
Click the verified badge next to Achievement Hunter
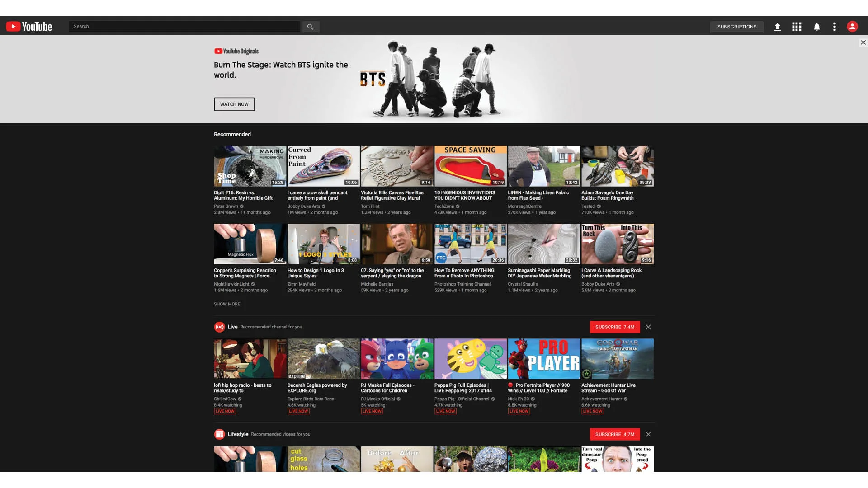626,399
